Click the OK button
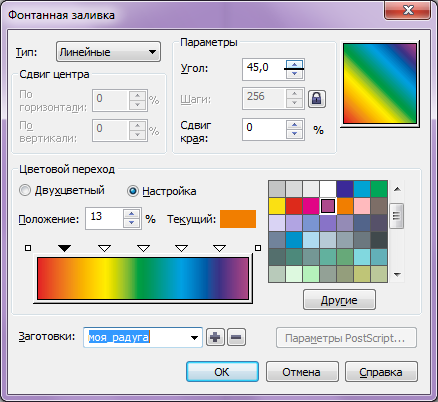Image resolution: width=438 pixels, height=402 pixels. point(222,372)
